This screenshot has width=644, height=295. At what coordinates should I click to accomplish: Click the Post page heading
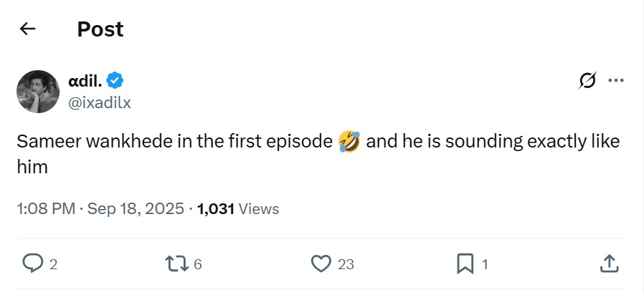pos(100,29)
